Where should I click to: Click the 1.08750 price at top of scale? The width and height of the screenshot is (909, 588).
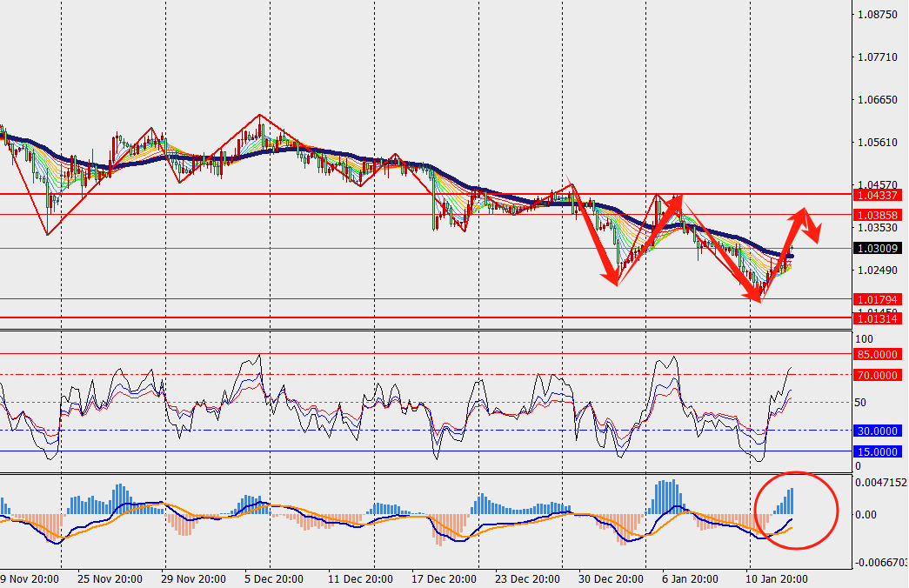pos(877,16)
